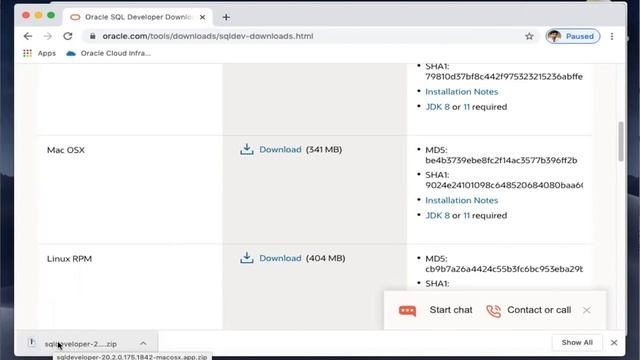Expand the download item chevron menu
The width and height of the screenshot is (640, 360).
(143, 344)
